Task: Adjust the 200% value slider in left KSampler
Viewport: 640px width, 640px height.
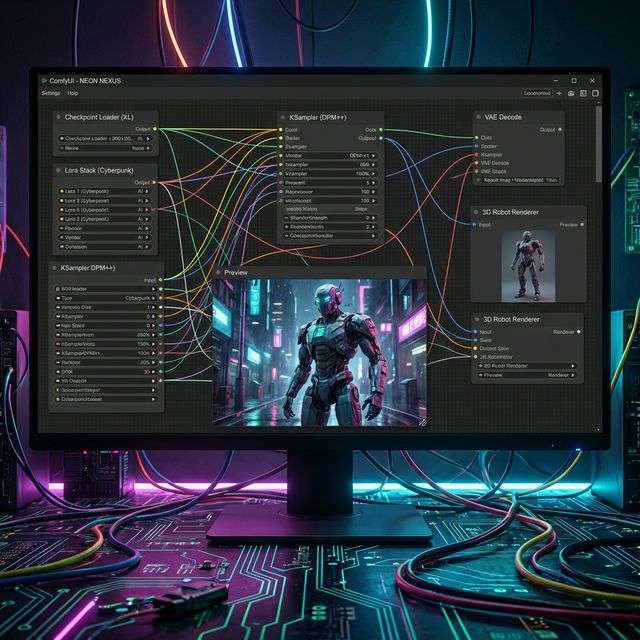Action: point(106,335)
